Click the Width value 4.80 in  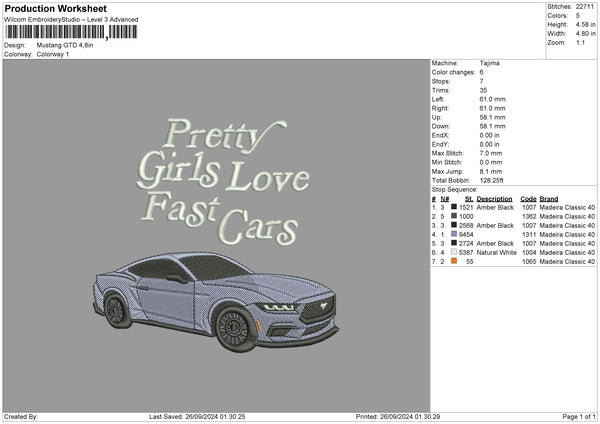click(585, 34)
